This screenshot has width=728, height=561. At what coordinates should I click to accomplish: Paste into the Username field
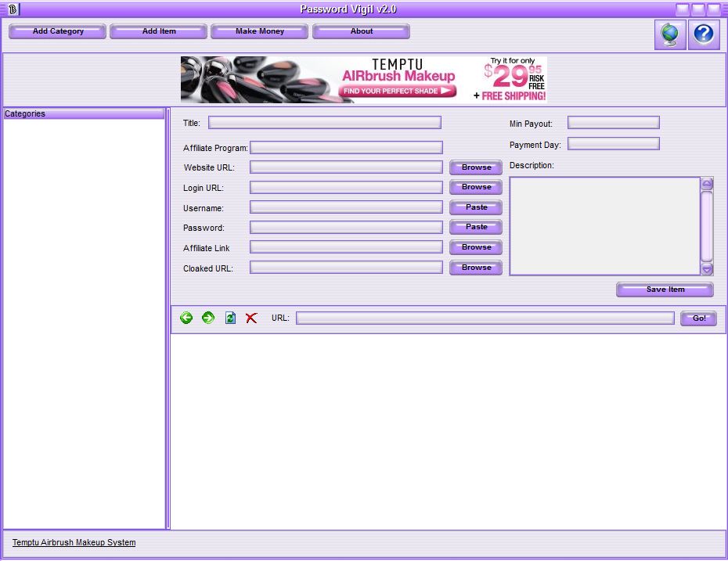point(476,207)
